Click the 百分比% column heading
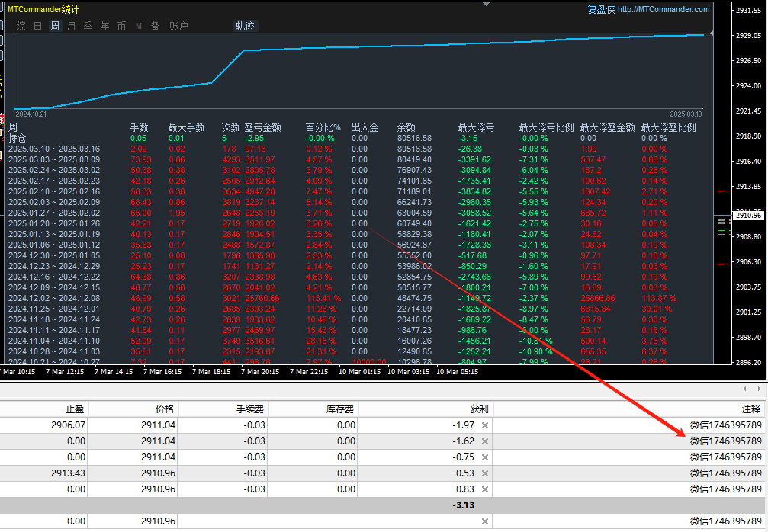The image size is (768, 532). pos(323,128)
